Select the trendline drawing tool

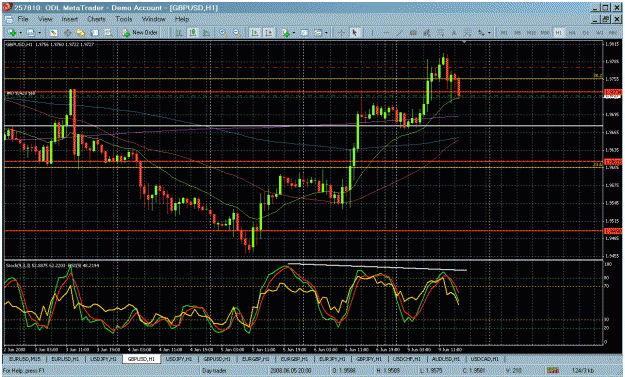[x=400, y=33]
